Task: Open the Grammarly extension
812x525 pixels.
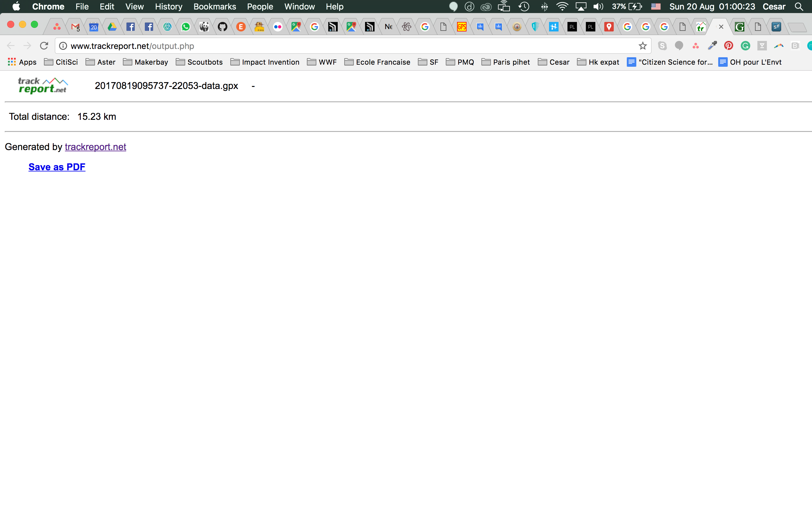Action: point(746,45)
